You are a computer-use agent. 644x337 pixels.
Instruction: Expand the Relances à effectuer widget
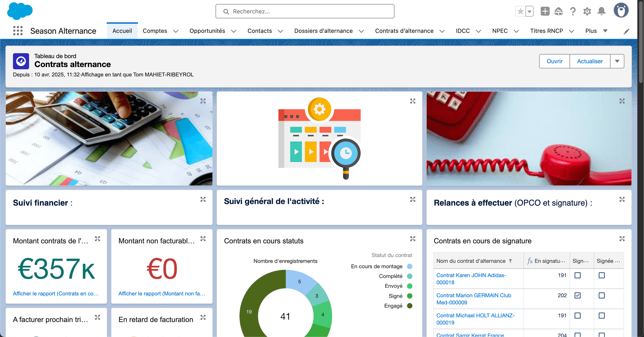[622, 199]
